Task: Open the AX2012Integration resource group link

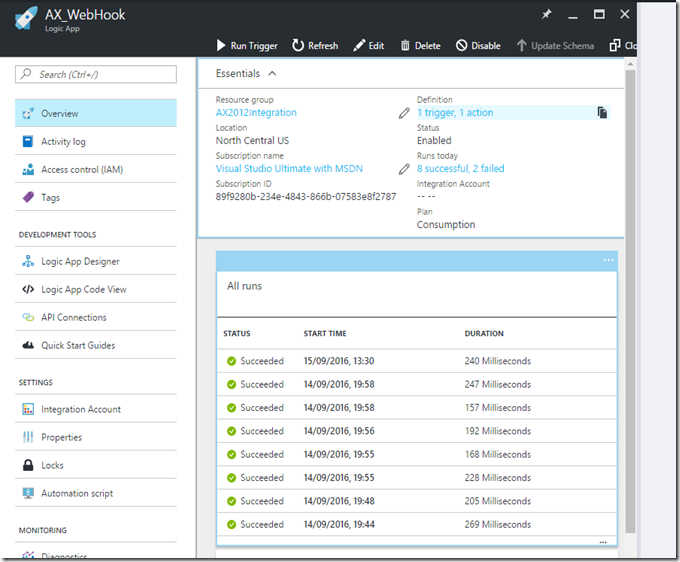Action: 256,113
